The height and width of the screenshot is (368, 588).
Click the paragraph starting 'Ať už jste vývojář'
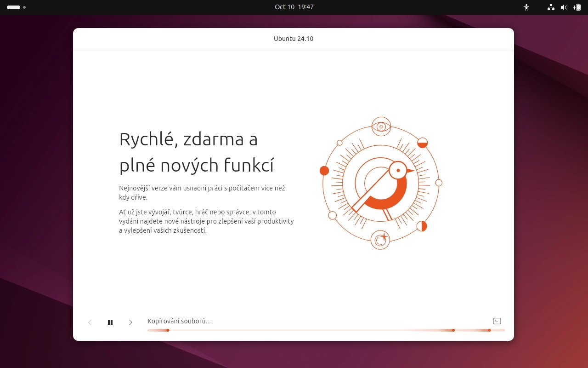(206, 221)
